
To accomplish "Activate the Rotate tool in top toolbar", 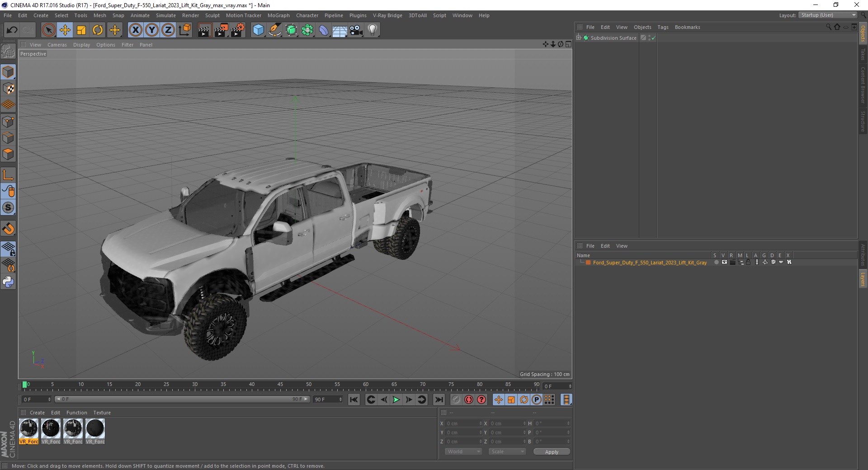I will pyautogui.click(x=98, y=30).
